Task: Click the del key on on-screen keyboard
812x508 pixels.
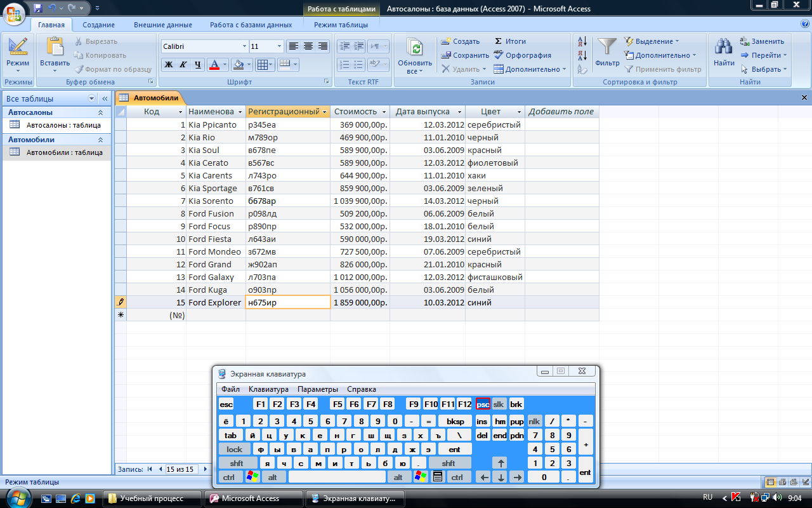Action: click(482, 435)
